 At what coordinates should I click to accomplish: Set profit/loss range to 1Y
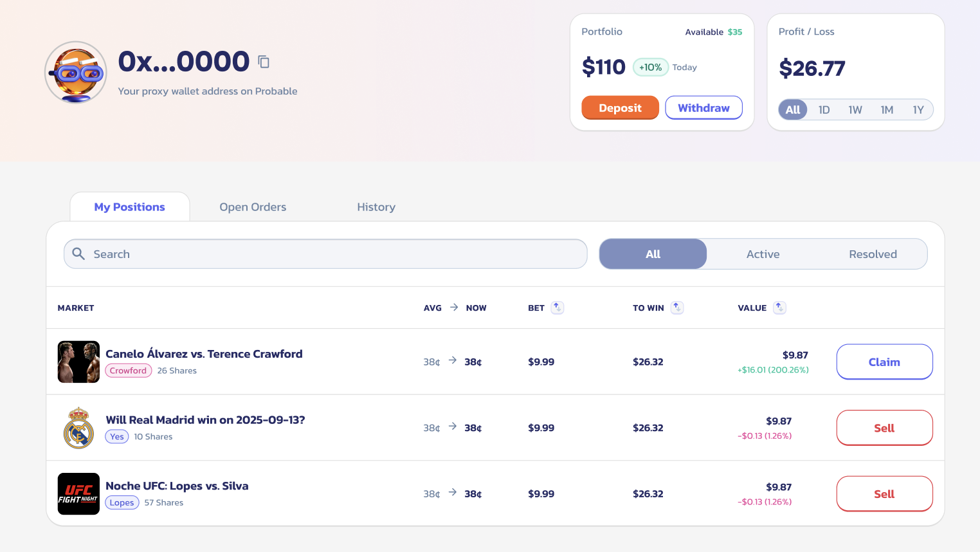918,110
